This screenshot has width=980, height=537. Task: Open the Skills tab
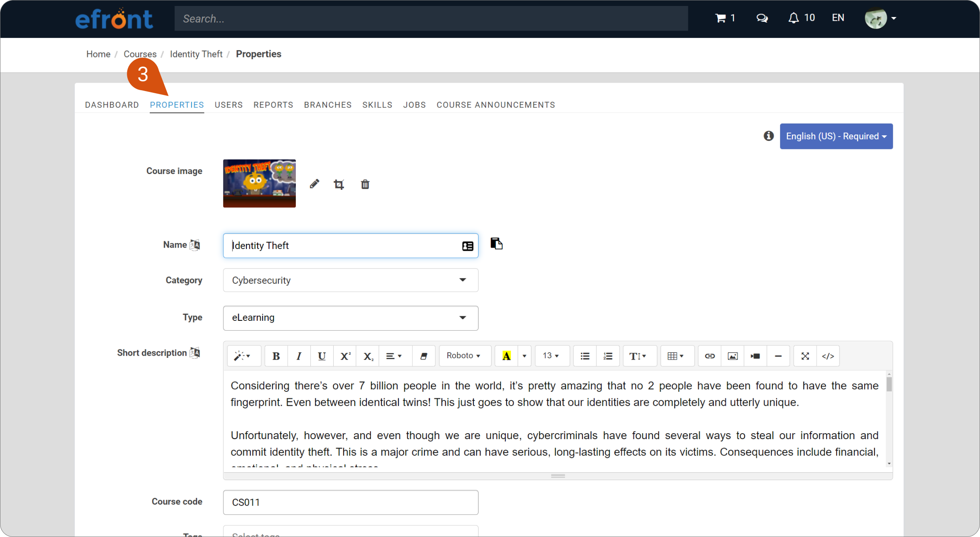coord(377,105)
